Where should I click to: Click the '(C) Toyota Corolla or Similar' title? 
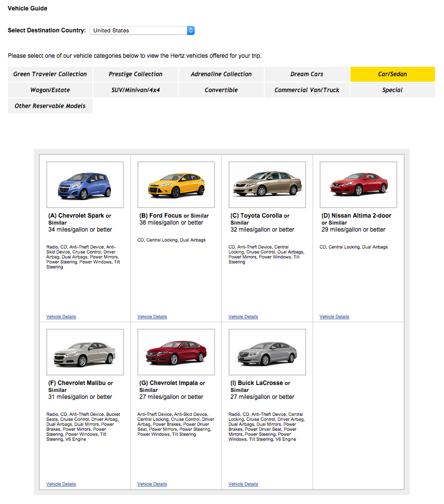point(260,219)
